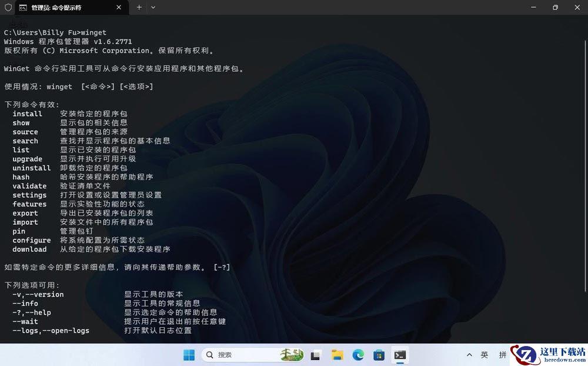Select the Administrator Command Prompt tab

(71, 8)
